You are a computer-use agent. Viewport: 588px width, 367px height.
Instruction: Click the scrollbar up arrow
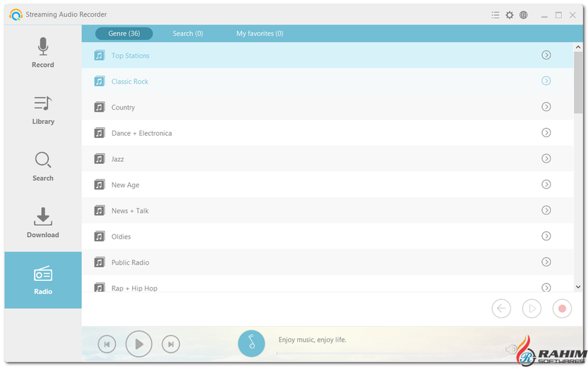tap(578, 47)
